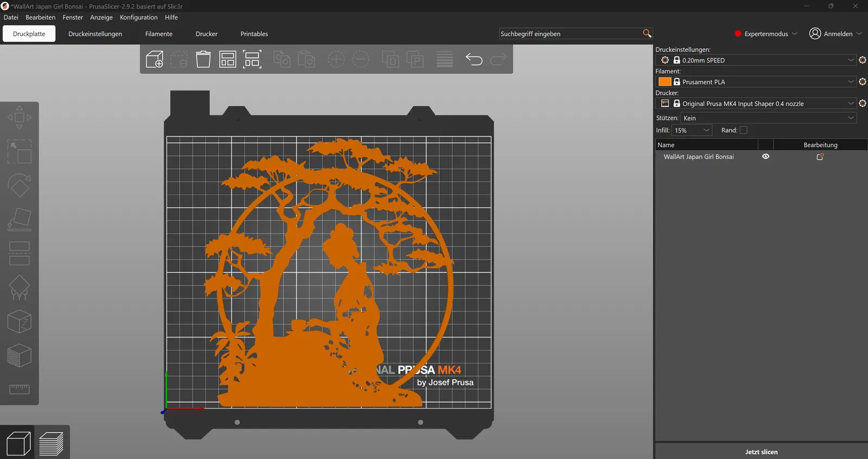Open the Infill 15% dropdown

692,130
